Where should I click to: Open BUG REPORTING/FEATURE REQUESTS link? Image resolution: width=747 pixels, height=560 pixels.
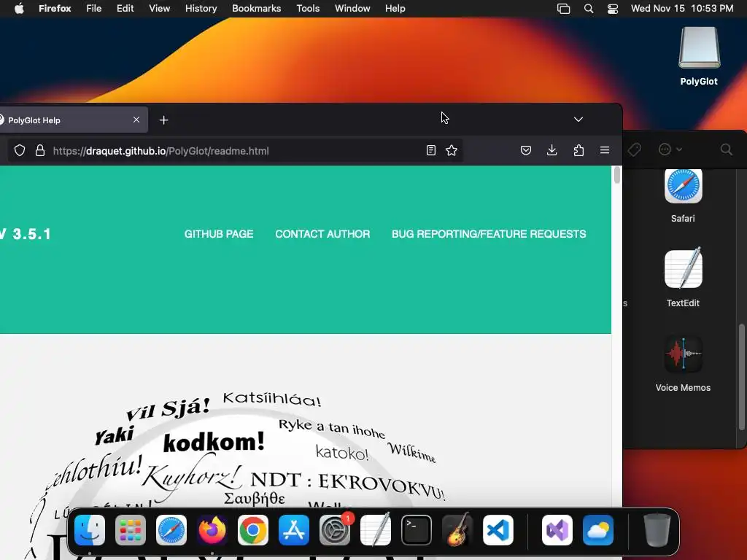pos(489,234)
